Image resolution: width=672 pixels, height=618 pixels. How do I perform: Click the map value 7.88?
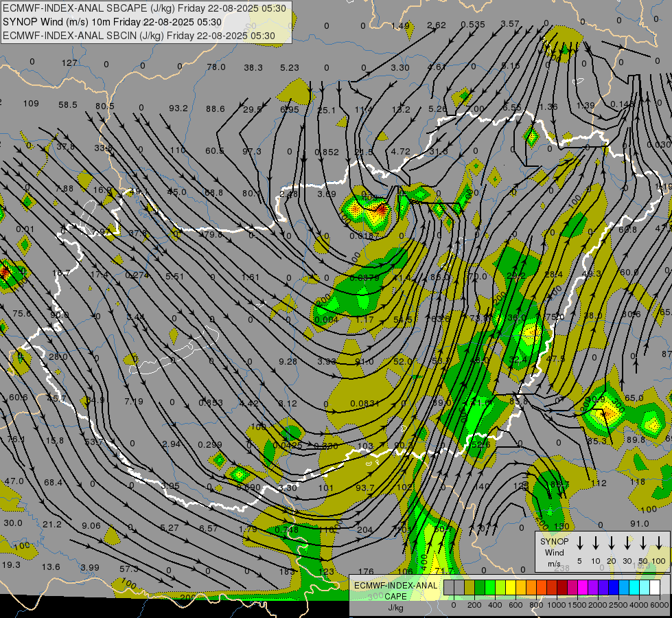point(65,189)
